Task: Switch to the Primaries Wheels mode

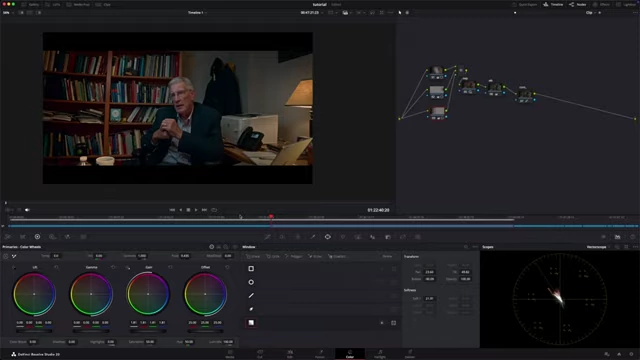Action: tap(211, 247)
